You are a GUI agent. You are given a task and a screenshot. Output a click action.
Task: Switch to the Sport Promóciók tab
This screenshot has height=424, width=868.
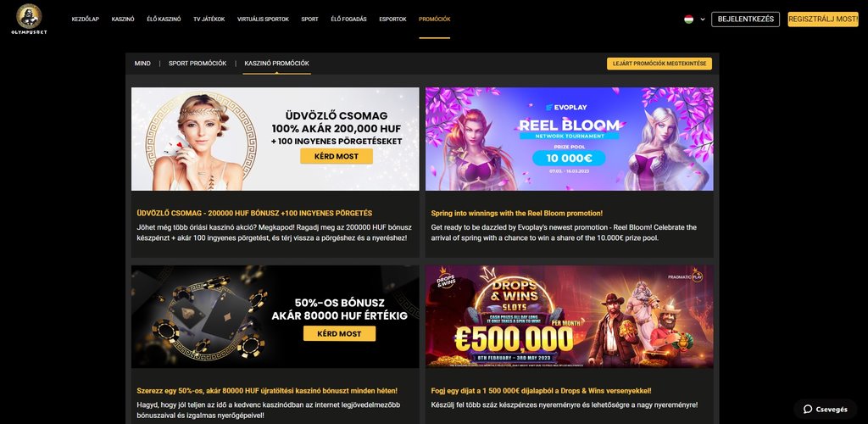point(198,64)
